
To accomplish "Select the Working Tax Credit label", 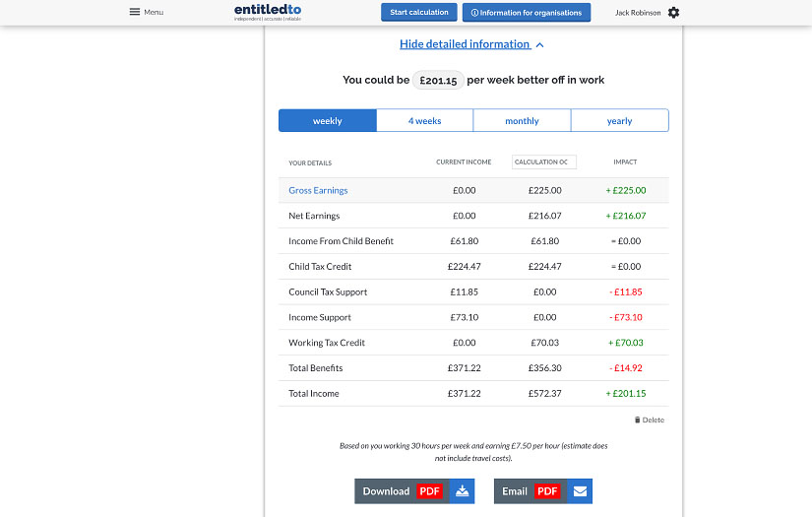I will (327, 343).
